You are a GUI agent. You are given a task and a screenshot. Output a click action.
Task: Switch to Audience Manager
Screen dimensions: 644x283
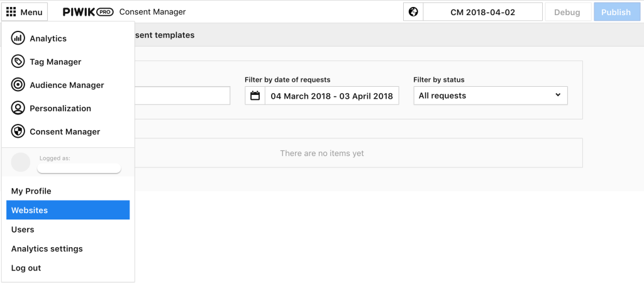tap(67, 85)
